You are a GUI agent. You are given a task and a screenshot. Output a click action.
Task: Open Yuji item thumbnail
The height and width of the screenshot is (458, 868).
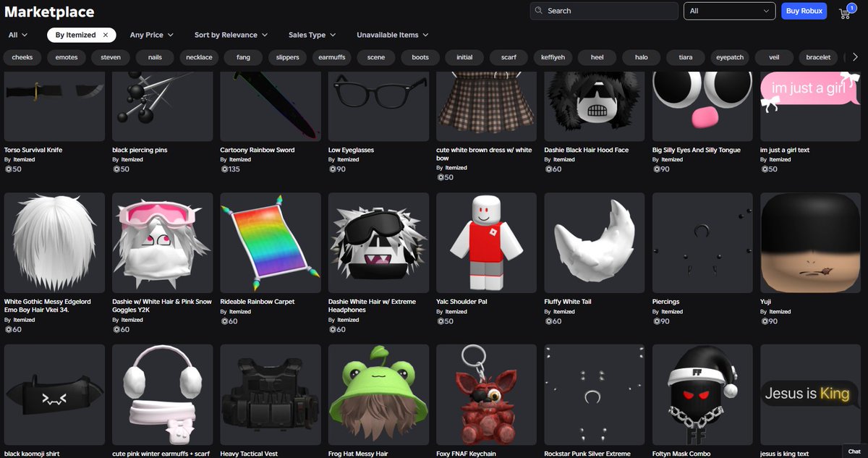pyautogui.click(x=810, y=242)
